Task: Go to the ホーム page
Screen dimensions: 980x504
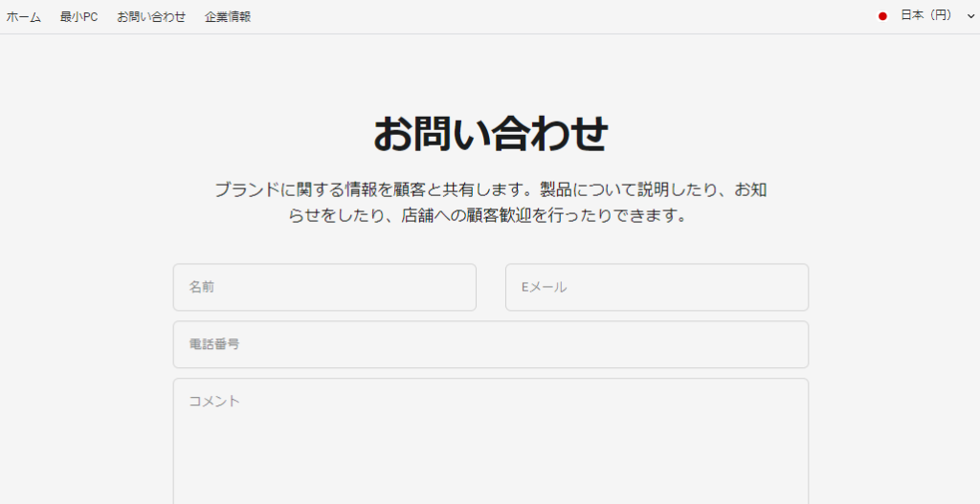Action: click(x=24, y=16)
